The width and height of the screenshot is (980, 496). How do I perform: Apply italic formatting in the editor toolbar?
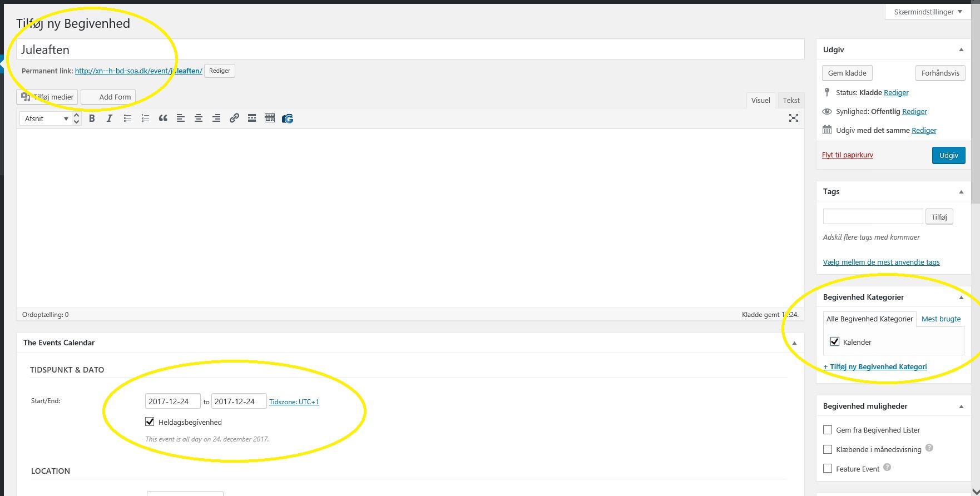[x=110, y=118]
